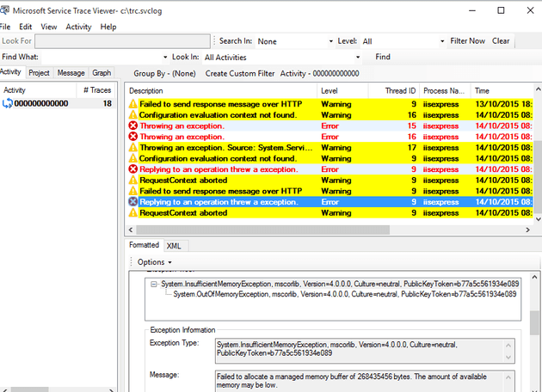Screen dimensions: 542x392
Task: Sort by the Thread ID column header
Action: pos(394,91)
